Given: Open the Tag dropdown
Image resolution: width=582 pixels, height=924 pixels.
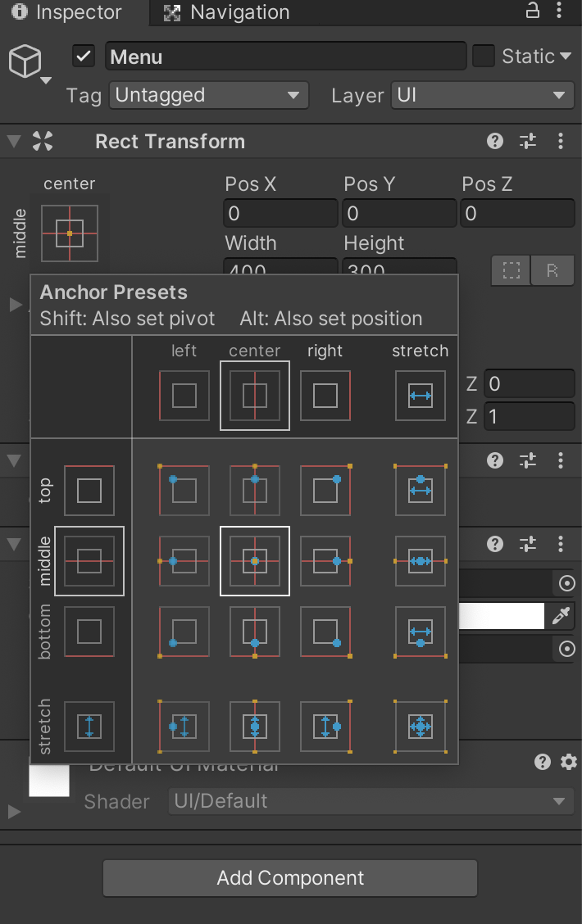Looking at the screenshot, I should click(x=208, y=95).
